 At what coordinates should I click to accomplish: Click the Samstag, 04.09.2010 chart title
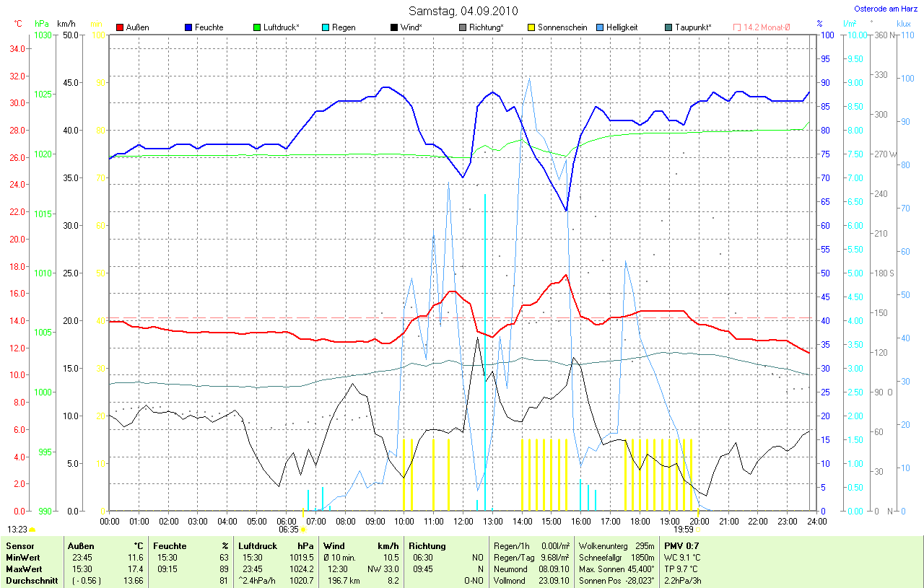[x=461, y=11]
